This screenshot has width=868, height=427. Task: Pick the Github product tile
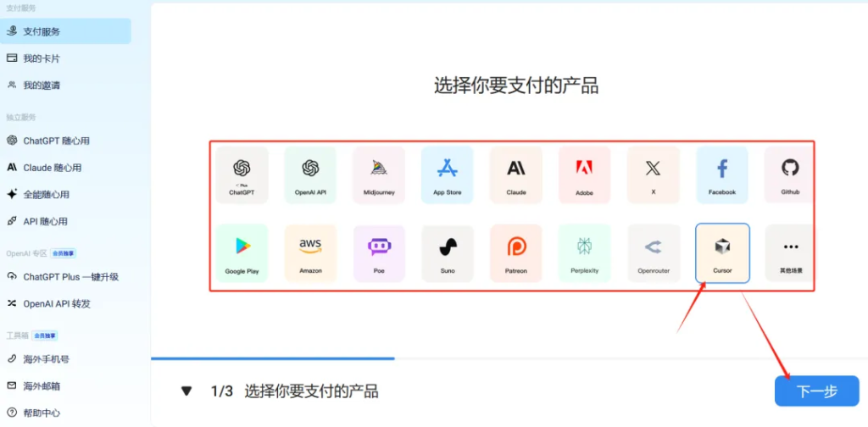click(x=790, y=175)
